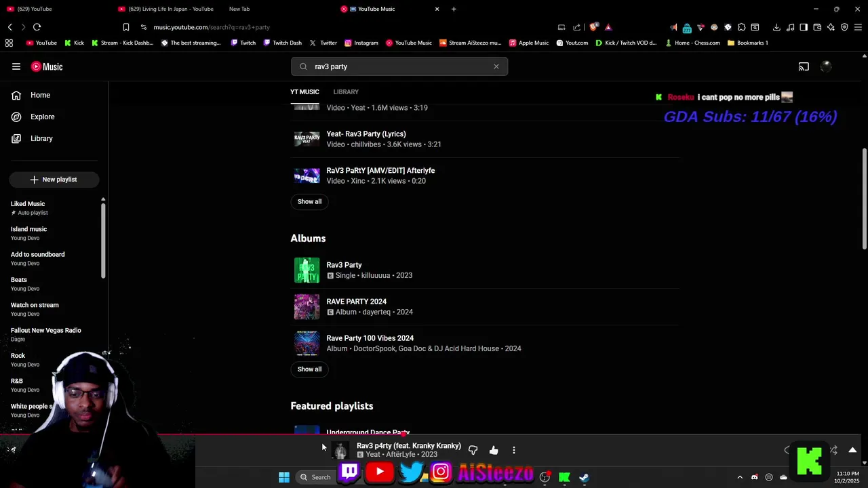Go back in browser
Image resolution: width=868 pixels, height=488 pixels.
(x=10, y=27)
